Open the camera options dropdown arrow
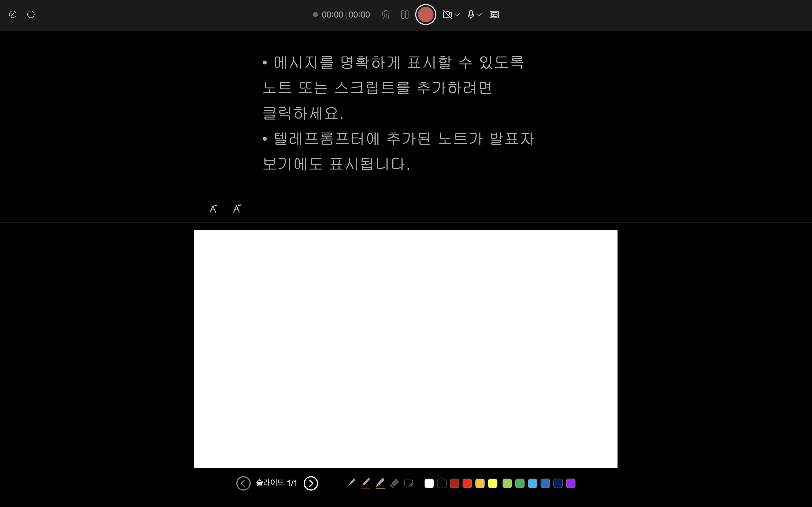812x507 pixels. point(457,15)
